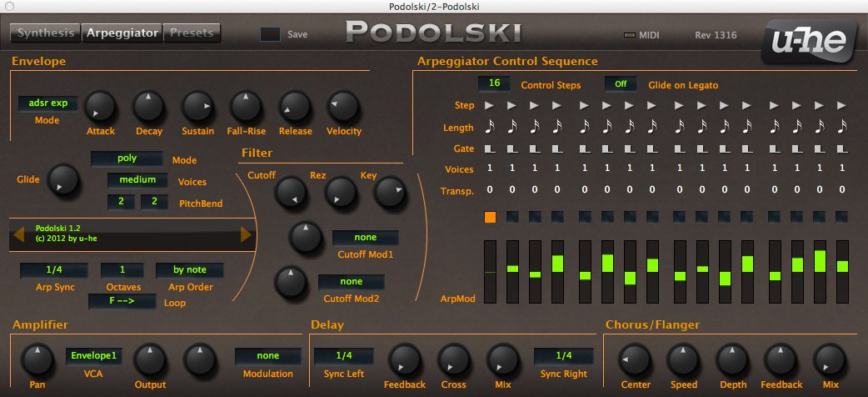Click the first Length note icon
This screenshot has height=397, width=868.
490,127
